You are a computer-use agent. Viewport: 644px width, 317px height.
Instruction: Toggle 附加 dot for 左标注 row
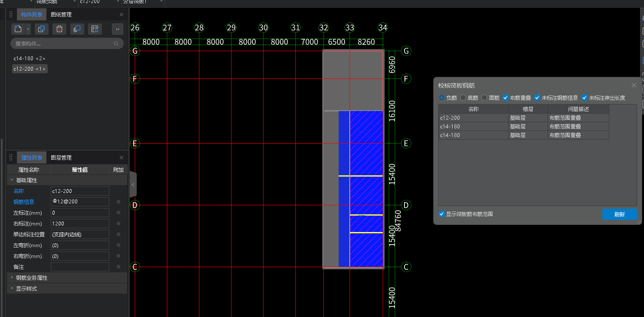pyautogui.click(x=118, y=212)
